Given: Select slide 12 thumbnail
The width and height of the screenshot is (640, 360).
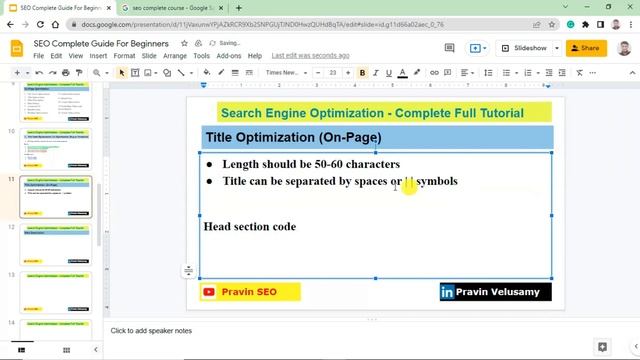Looking at the screenshot, I should [56, 245].
